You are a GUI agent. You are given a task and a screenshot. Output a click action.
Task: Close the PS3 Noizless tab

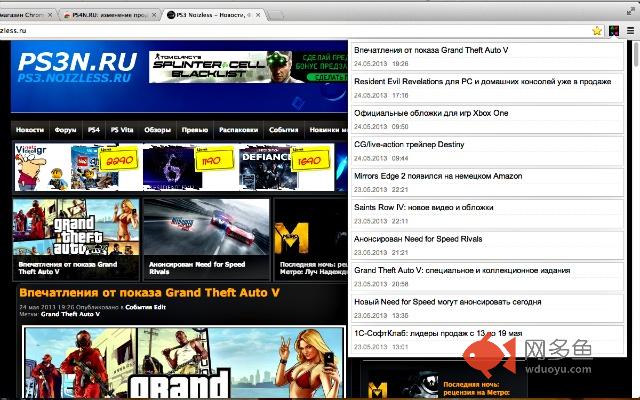[258, 15]
